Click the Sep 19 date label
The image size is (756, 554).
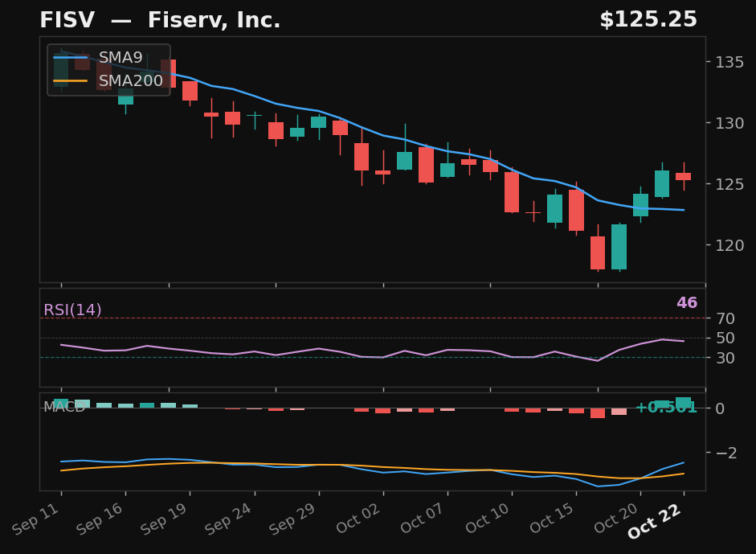coord(165,519)
